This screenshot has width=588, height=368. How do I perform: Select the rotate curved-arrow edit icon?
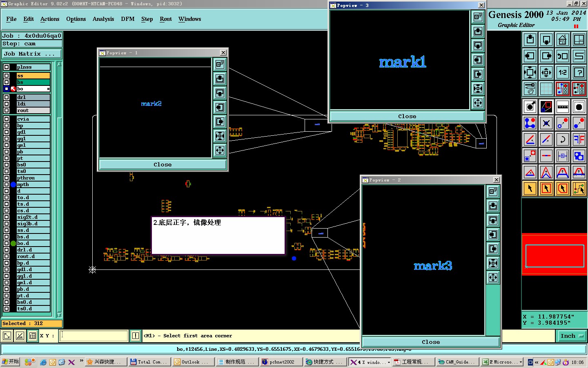[x=563, y=139]
